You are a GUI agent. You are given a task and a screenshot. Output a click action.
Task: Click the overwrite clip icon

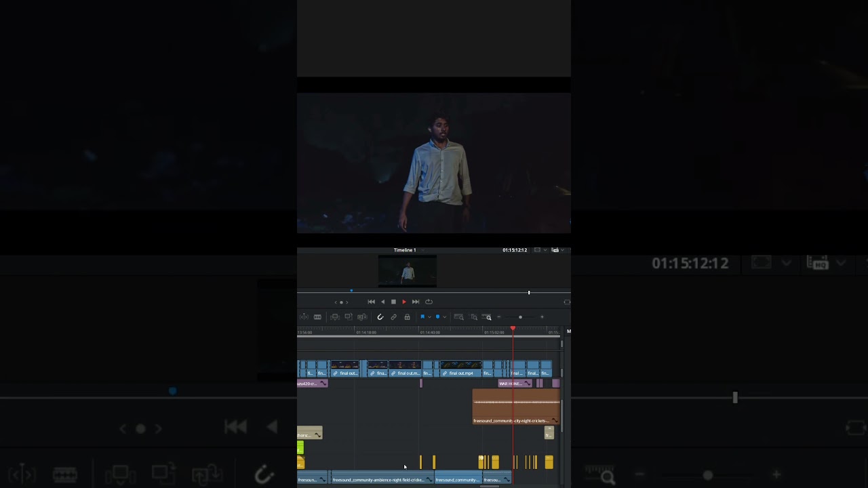point(349,317)
